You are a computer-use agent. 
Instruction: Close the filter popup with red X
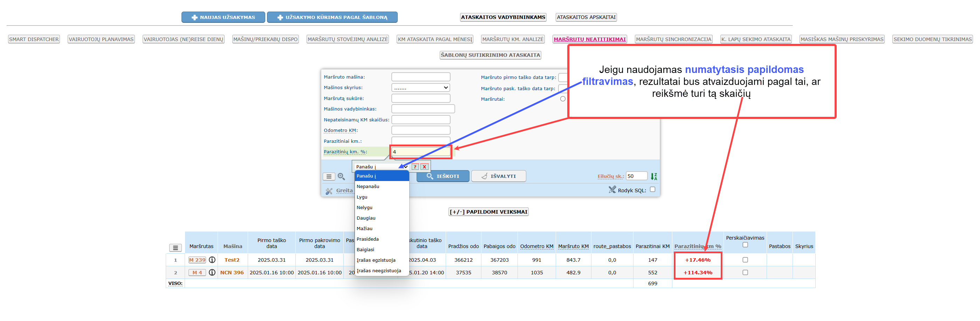coord(424,167)
